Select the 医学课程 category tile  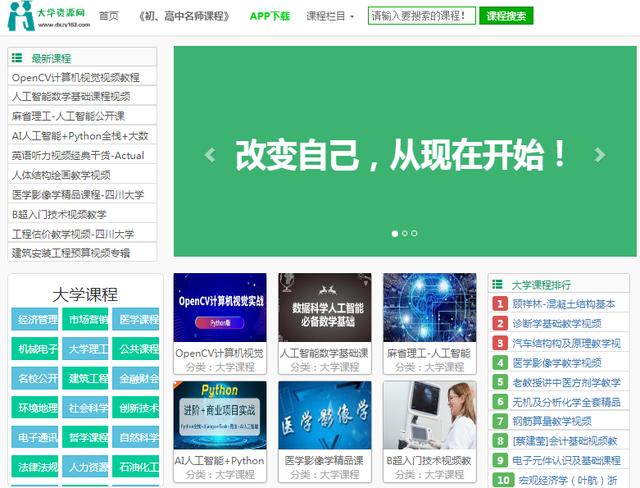tap(136, 319)
